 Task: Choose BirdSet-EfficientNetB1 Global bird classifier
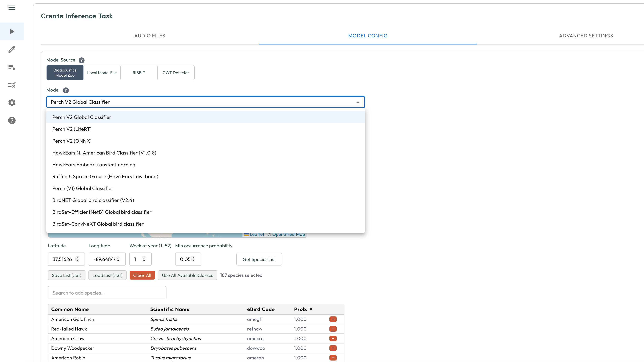point(206,212)
